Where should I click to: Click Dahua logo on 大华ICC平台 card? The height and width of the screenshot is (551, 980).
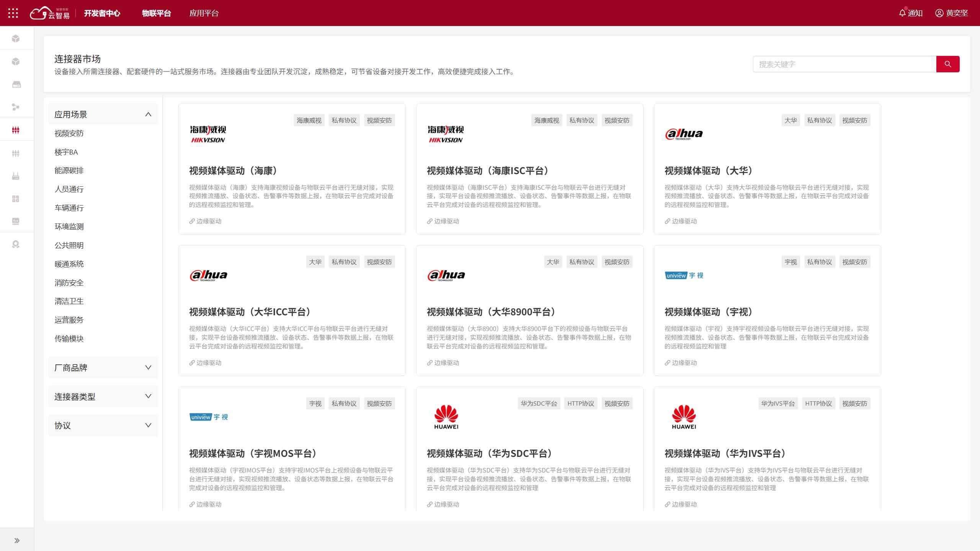tap(209, 275)
